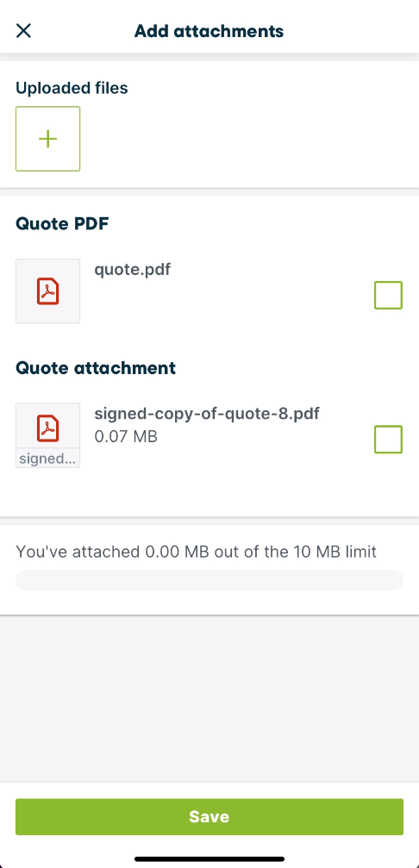Viewport: 419px width, 868px height.
Task: Click the attachment size progress bar
Action: pos(209,580)
